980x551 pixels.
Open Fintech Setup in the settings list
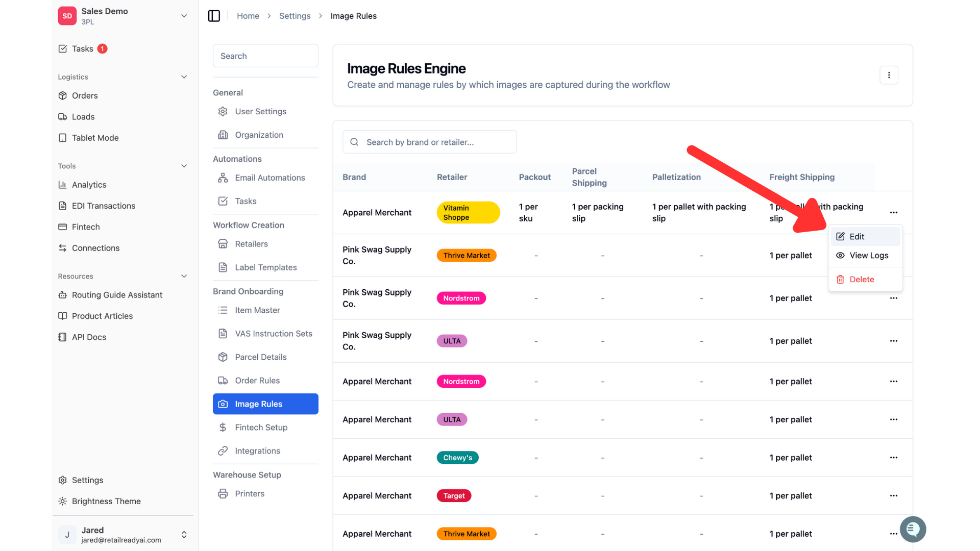click(261, 428)
